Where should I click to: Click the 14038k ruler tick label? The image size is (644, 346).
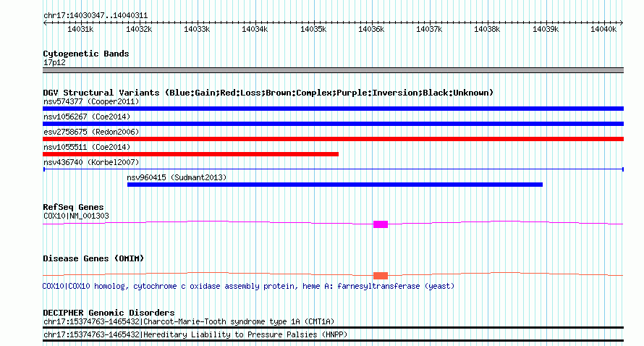click(x=487, y=29)
